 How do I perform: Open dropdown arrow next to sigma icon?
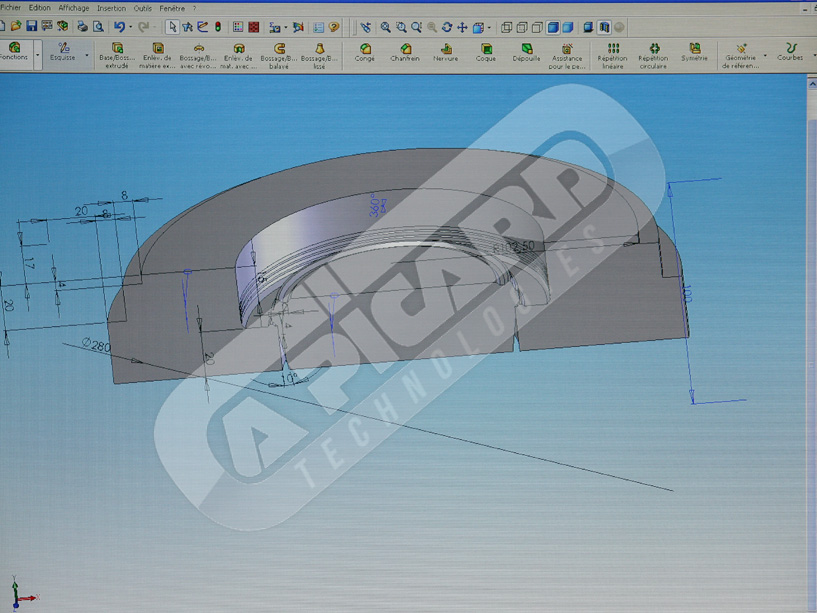click(286, 28)
